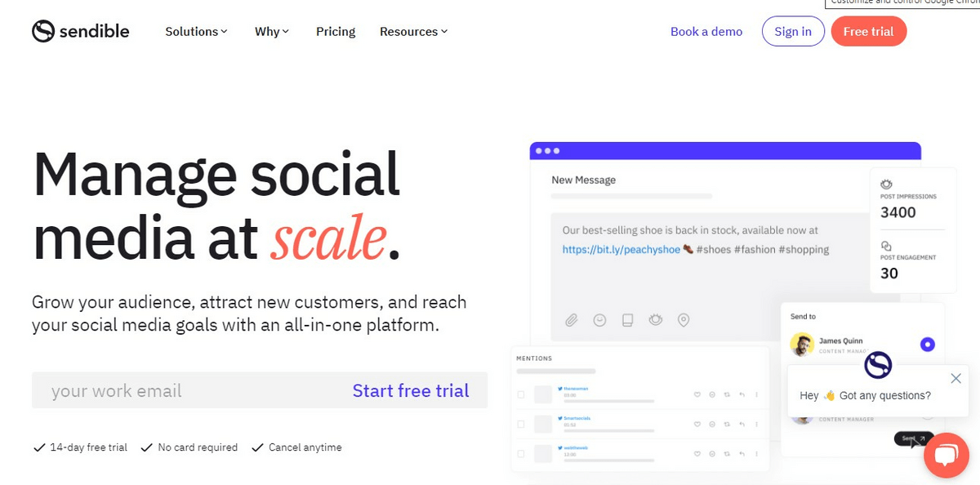
Task: Click the book icon in message composer
Action: click(x=627, y=320)
